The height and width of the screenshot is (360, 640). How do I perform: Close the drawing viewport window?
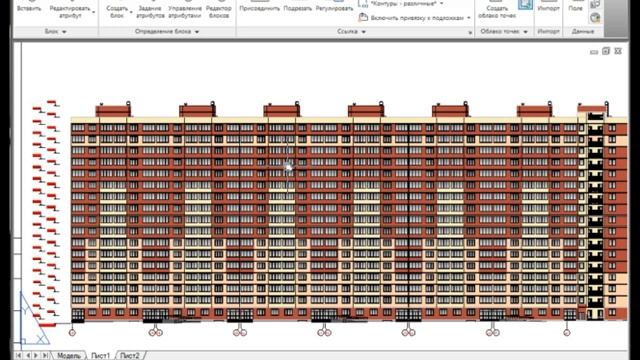(618, 51)
